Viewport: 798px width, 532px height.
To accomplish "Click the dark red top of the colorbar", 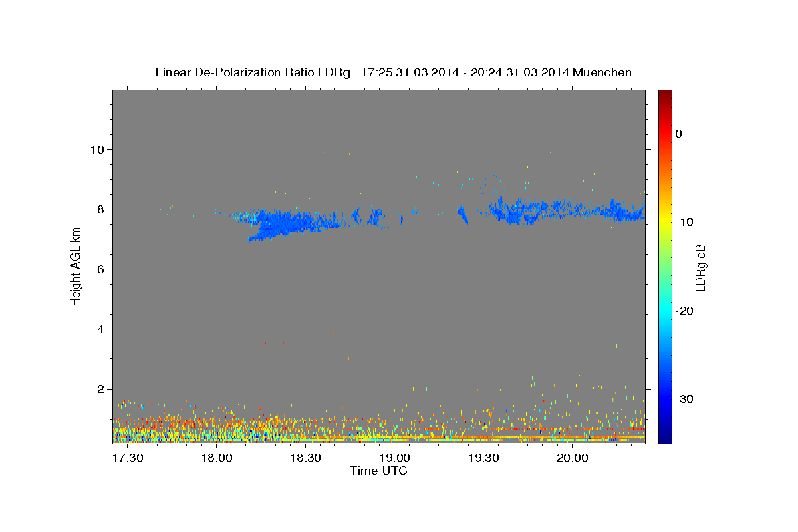I will tap(665, 95).
